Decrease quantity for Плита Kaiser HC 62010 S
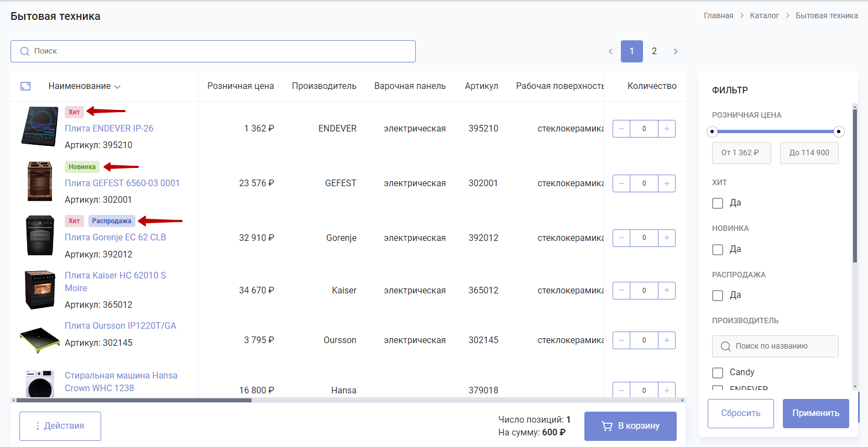 pyautogui.click(x=621, y=291)
